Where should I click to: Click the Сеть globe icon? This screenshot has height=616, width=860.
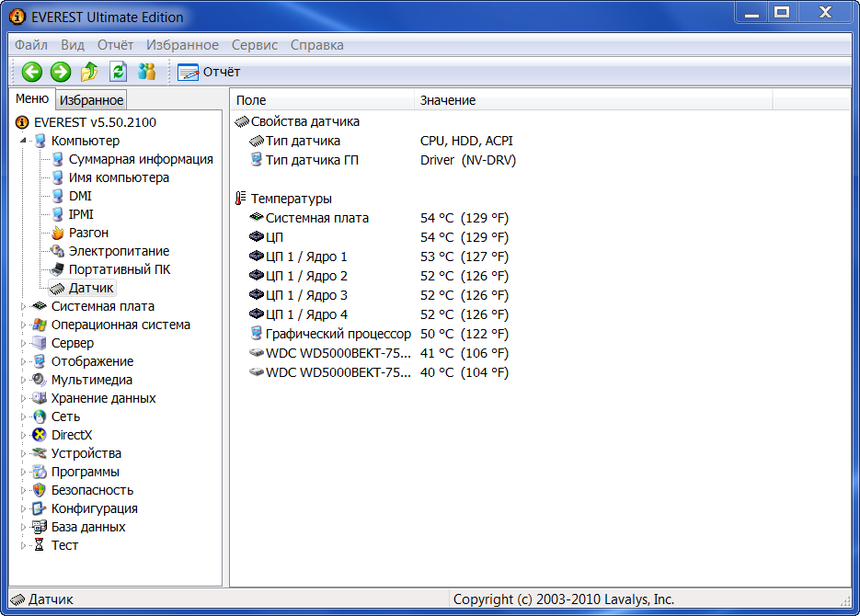click(40, 417)
